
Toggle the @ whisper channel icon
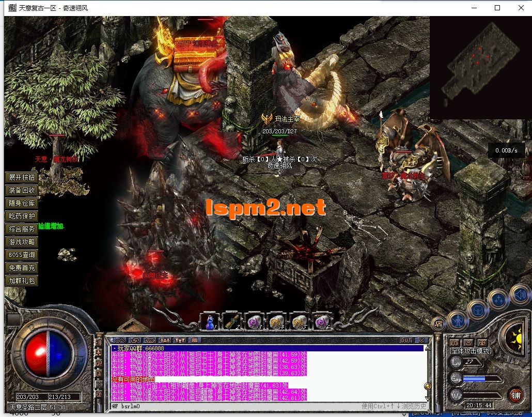pyautogui.click(x=99, y=395)
